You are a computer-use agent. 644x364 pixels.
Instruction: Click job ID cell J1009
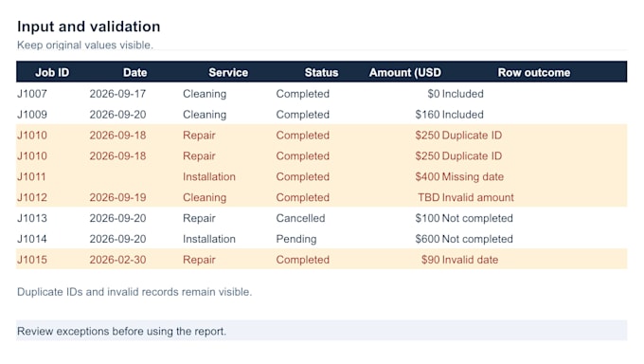point(32,115)
